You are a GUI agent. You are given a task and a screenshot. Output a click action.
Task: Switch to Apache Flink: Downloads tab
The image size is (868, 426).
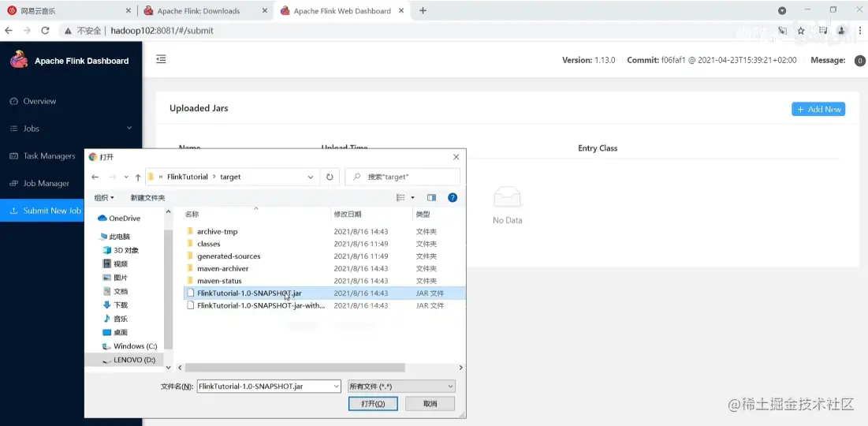point(205,10)
